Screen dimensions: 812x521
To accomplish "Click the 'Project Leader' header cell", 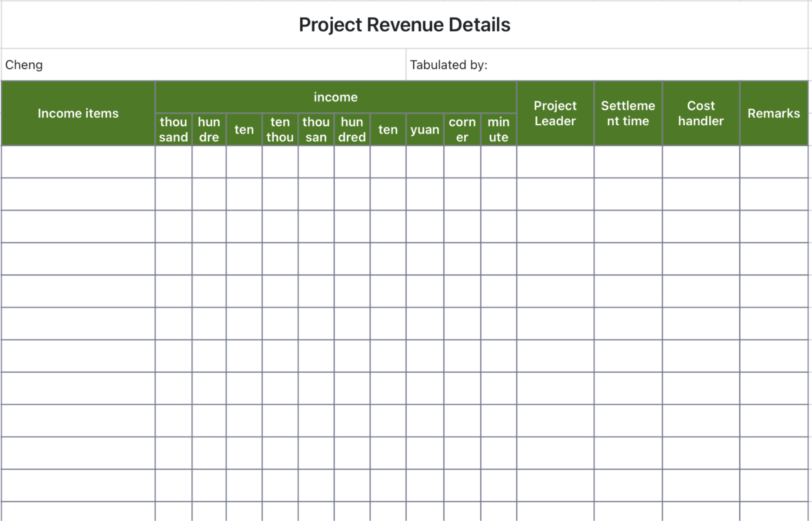I will [x=555, y=113].
